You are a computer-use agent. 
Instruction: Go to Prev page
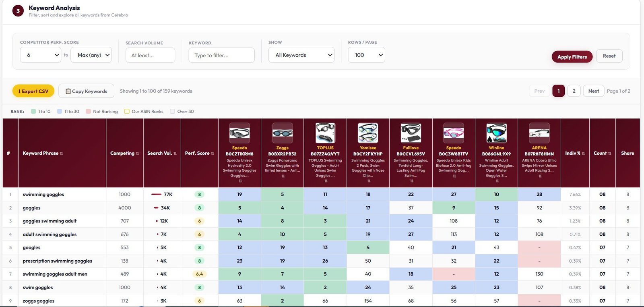[539, 91]
